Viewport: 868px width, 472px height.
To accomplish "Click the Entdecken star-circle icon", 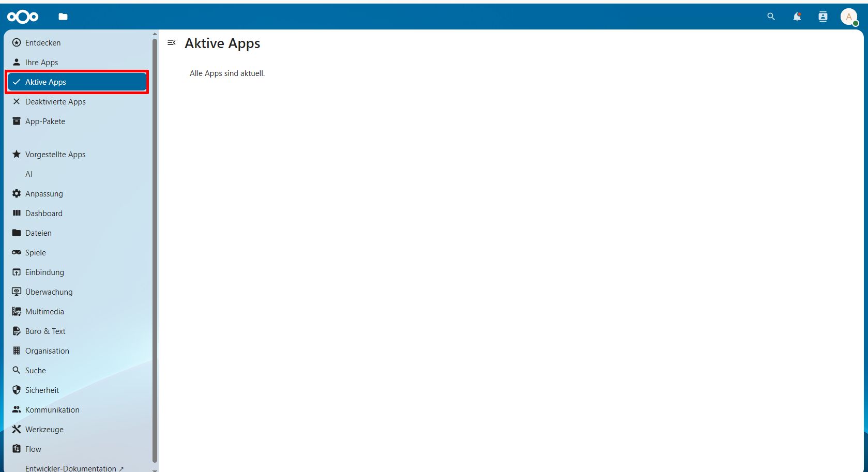I will [x=17, y=43].
